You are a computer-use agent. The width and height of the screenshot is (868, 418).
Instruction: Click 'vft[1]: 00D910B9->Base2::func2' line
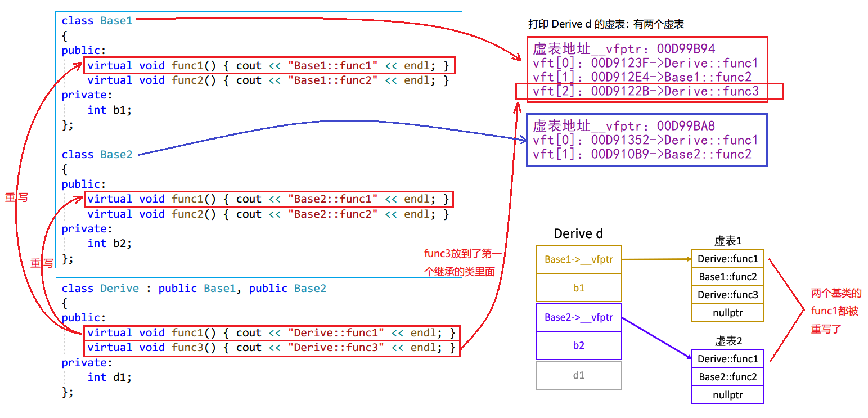642,154
